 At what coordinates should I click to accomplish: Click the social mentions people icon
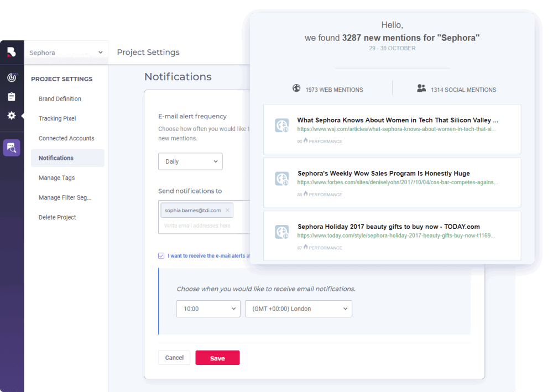(421, 88)
